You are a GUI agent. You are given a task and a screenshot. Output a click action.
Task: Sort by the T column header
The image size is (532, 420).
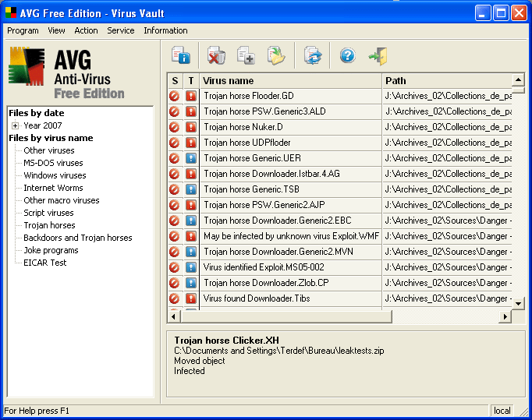tap(191, 81)
